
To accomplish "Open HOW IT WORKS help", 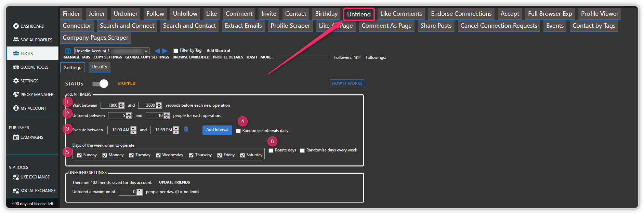I will pyautogui.click(x=347, y=83).
